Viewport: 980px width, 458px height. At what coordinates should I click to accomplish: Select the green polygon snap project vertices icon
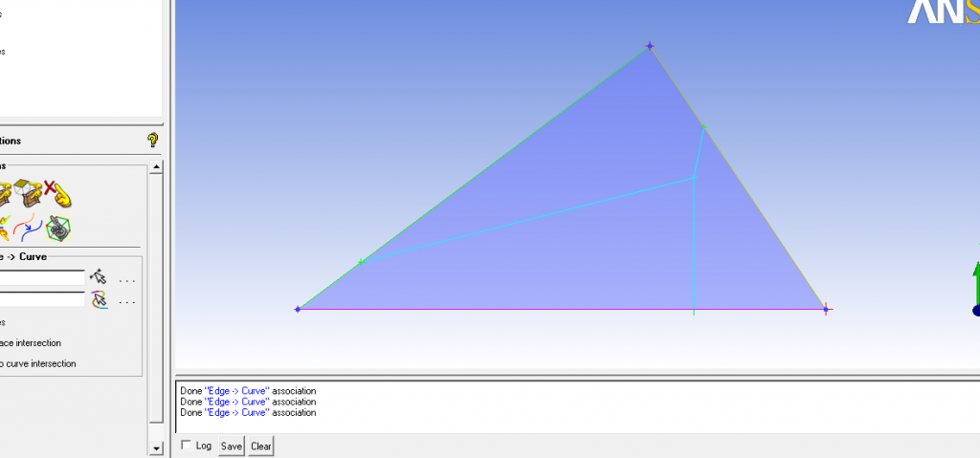click(x=58, y=229)
